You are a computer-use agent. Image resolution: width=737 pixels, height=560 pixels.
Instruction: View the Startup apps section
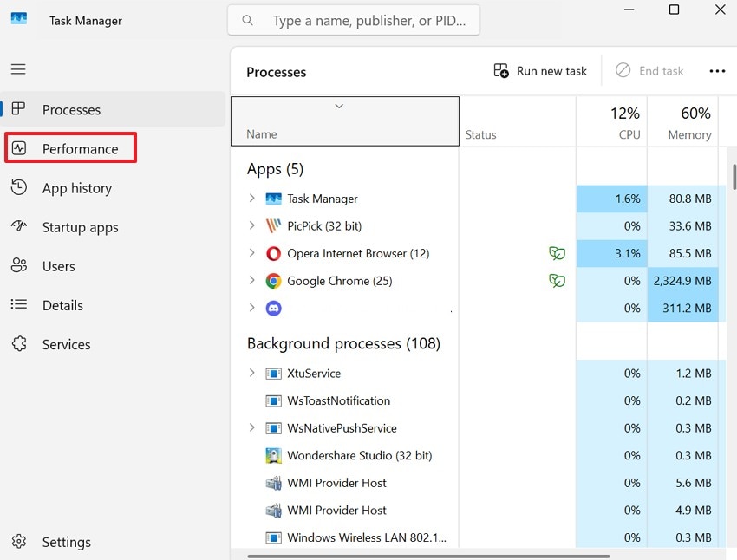(x=82, y=227)
